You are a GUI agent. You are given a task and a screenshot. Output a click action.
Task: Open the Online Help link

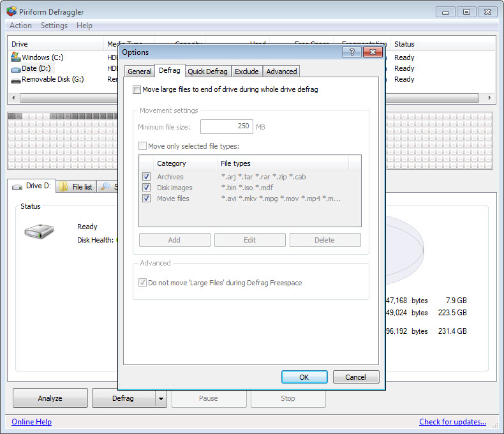pyautogui.click(x=31, y=422)
